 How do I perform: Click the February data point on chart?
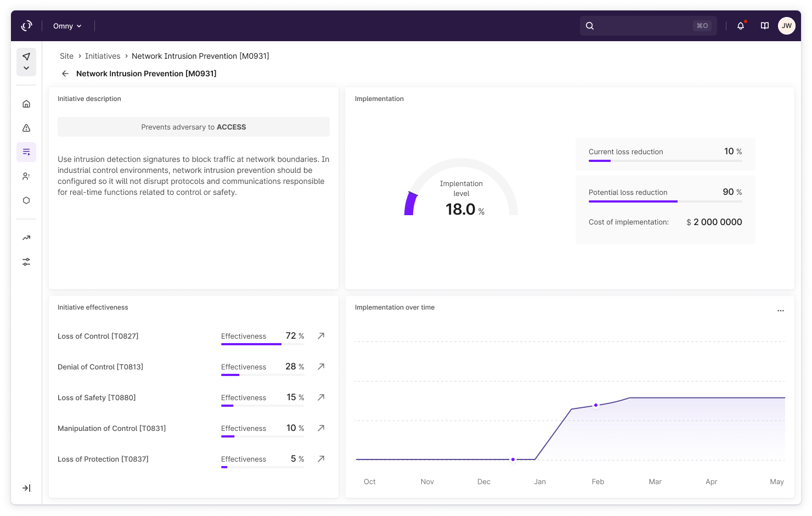tap(596, 405)
